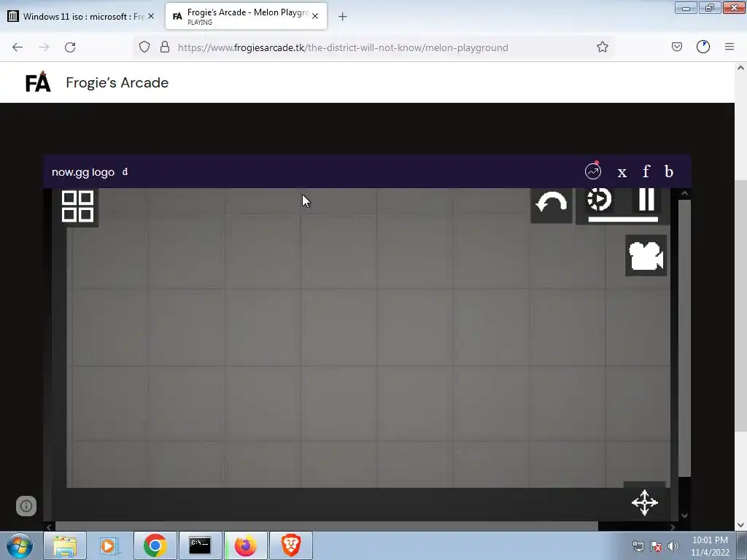Click the game frame scroll down arrow

[684, 516]
